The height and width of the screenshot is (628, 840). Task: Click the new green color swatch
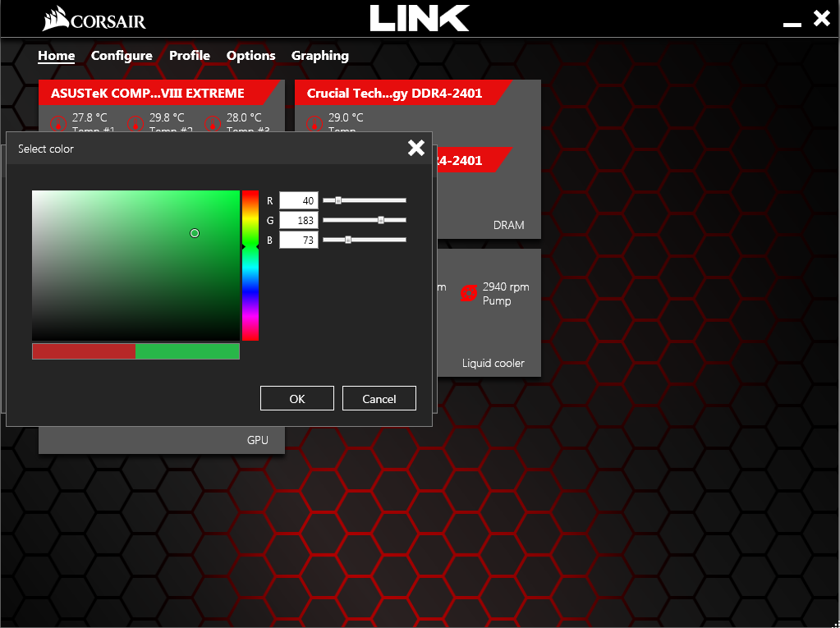(x=187, y=351)
